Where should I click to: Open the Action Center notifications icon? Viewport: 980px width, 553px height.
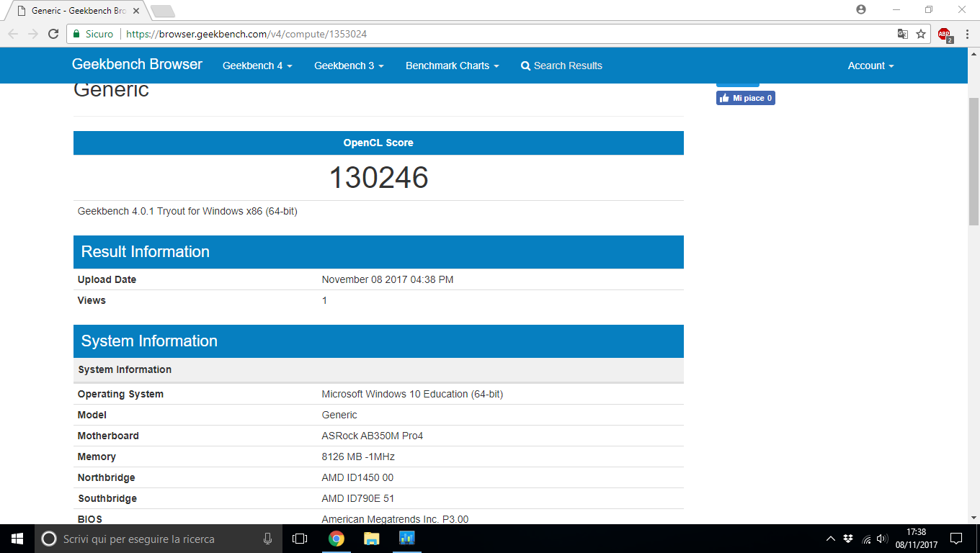[956, 539]
